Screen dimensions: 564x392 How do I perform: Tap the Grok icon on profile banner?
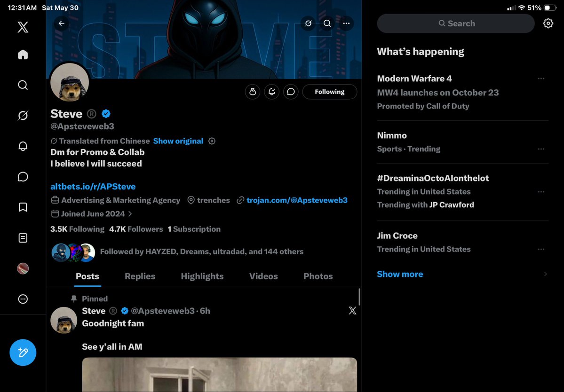(x=308, y=24)
